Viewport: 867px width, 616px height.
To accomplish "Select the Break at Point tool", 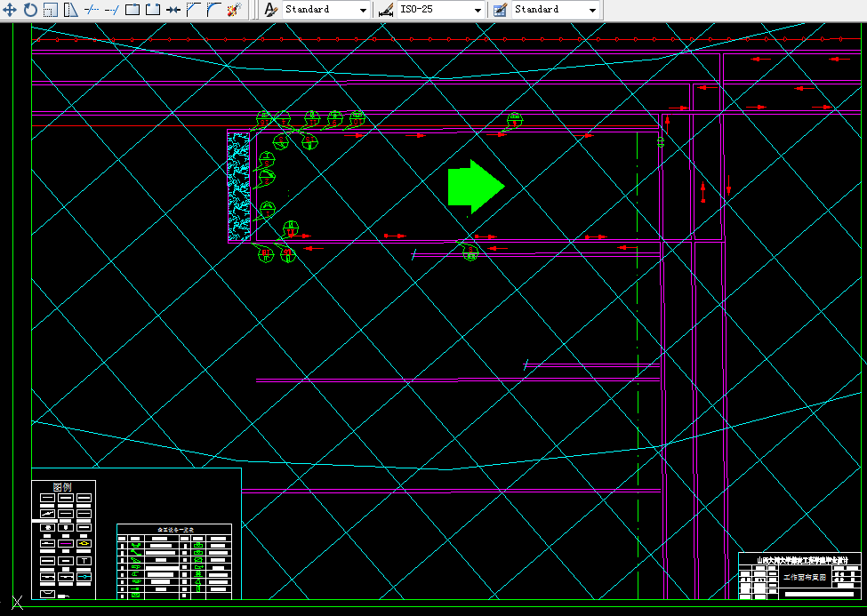I will 132,10.
